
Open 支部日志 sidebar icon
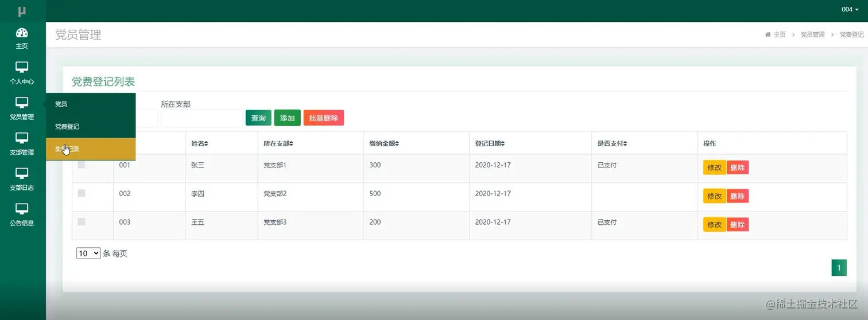[x=22, y=173]
